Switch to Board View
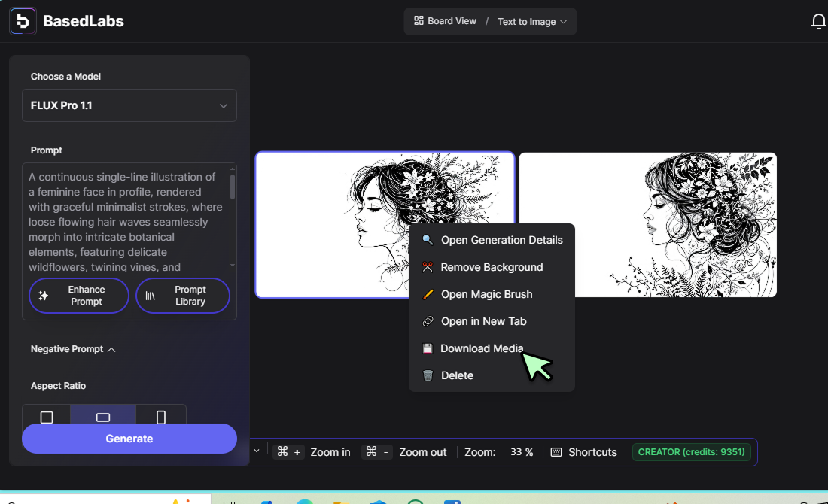 click(446, 21)
